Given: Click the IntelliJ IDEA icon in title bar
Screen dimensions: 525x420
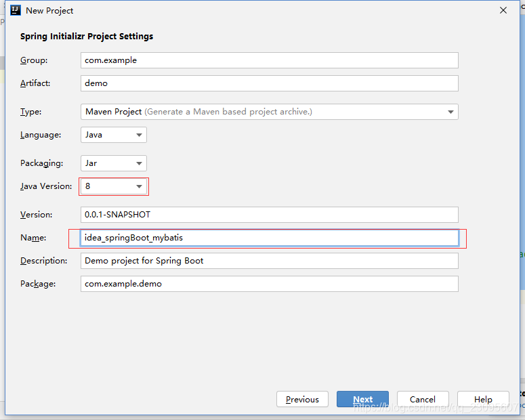Looking at the screenshot, I should pyautogui.click(x=16, y=10).
